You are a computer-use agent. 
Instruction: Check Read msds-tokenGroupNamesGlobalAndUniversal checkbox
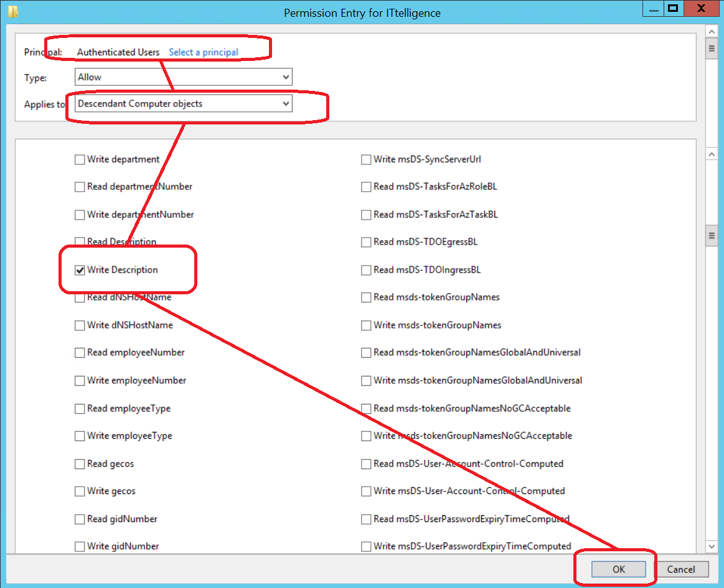tap(366, 353)
